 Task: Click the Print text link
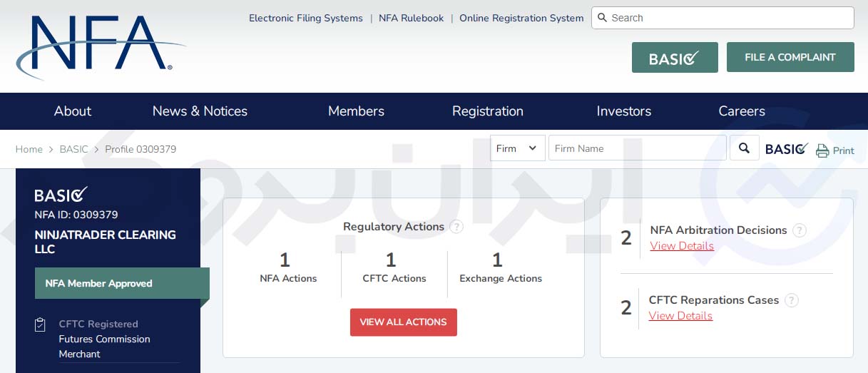tap(844, 150)
